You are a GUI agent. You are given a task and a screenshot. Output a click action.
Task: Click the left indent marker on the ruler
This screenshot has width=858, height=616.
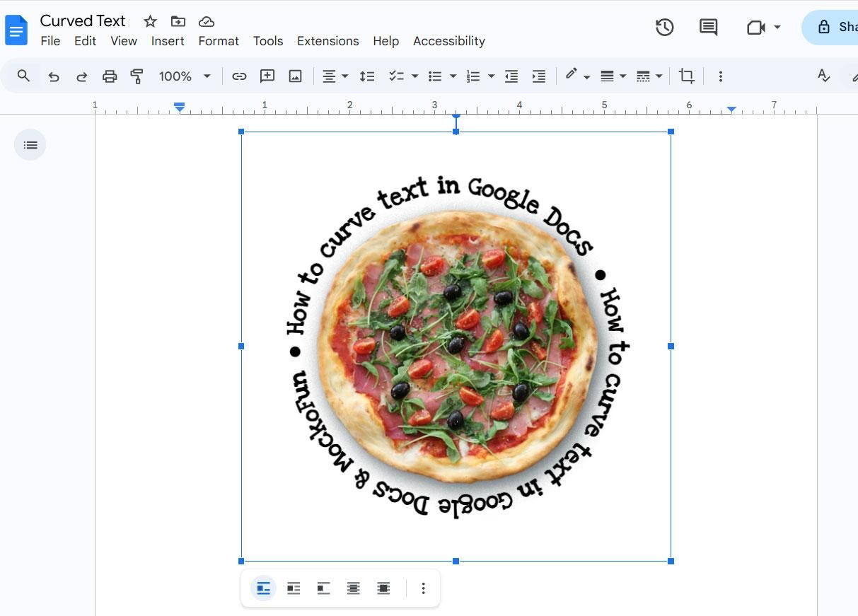pos(179,107)
